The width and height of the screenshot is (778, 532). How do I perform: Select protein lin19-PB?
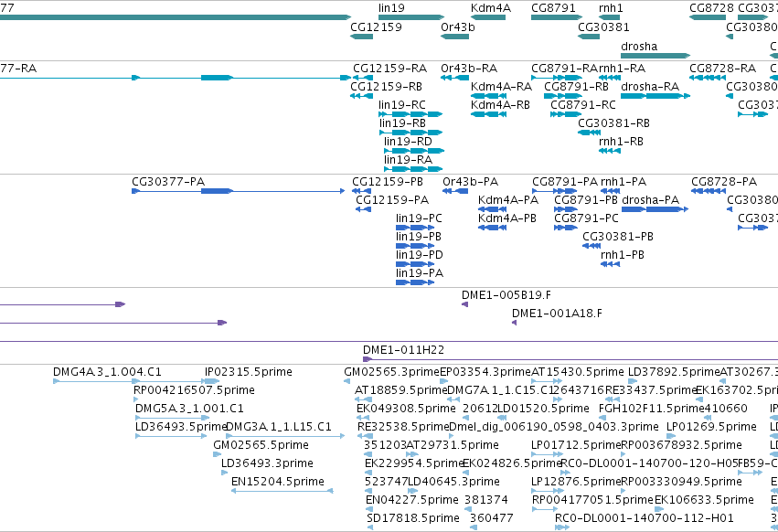point(415,246)
